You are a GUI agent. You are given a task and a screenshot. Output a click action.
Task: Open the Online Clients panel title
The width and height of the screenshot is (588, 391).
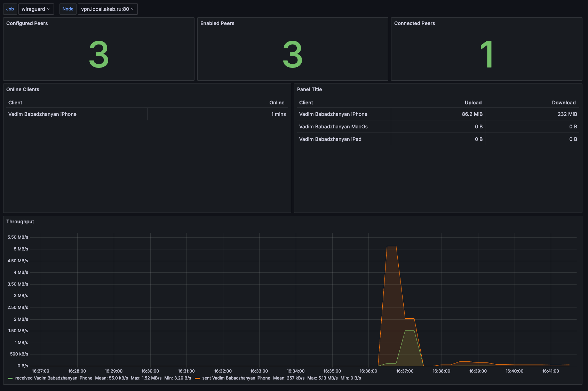pos(23,89)
